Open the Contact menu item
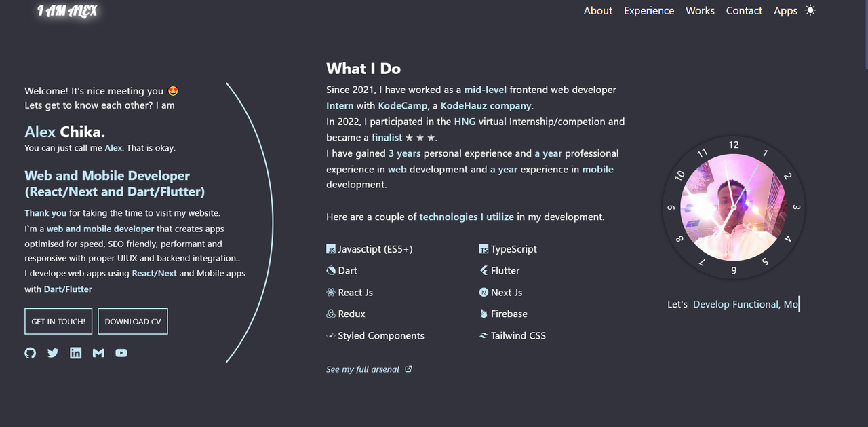 (x=744, y=10)
